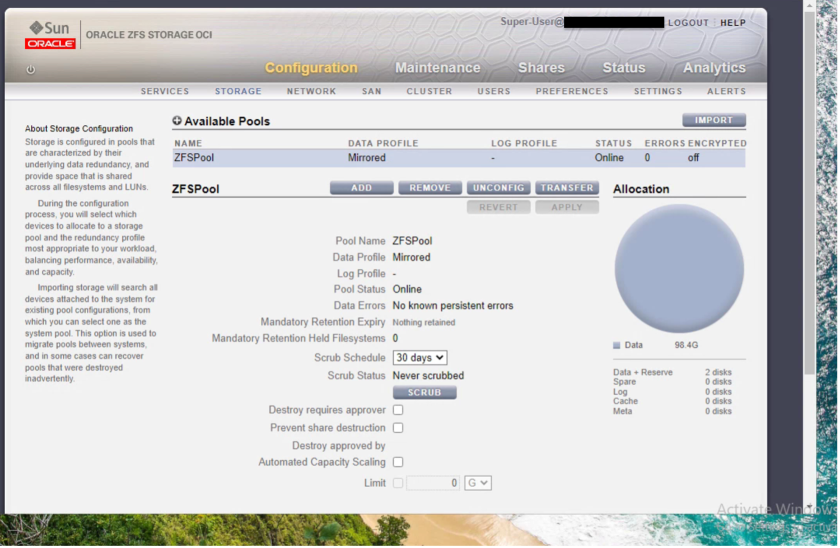Open the NETWORK submenu

311,92
